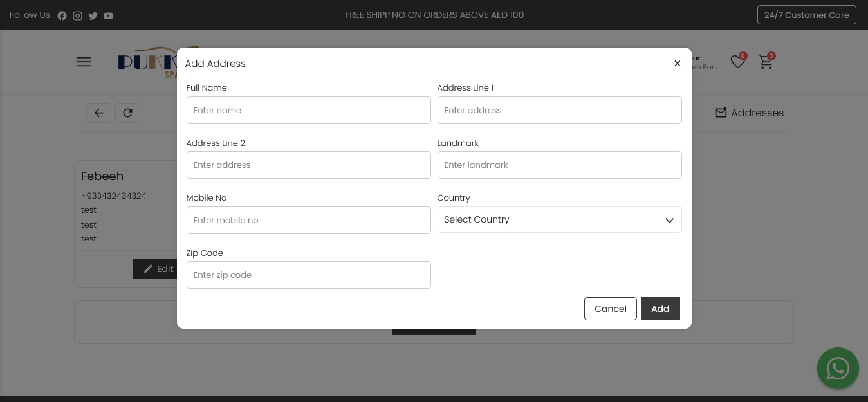Close the Add Address dialog
Image resolution: width=868 pixels, height=402 pixels.
(677, 63)
